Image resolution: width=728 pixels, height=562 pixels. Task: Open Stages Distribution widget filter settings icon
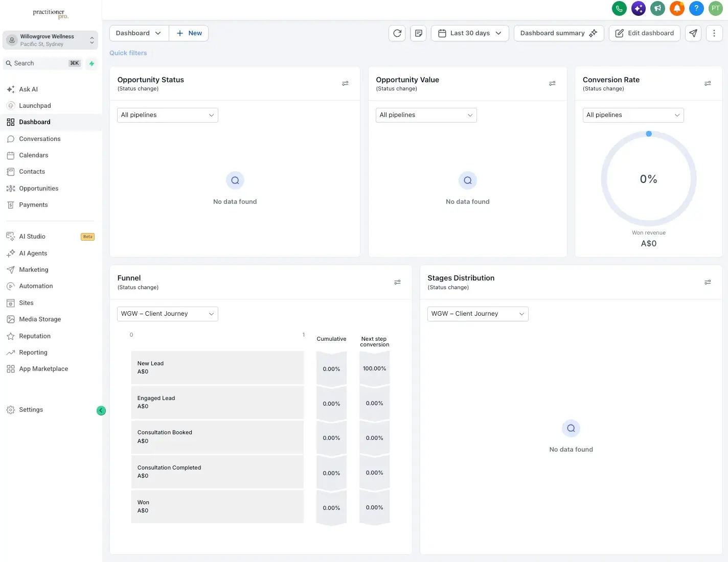tap(708, 282)
